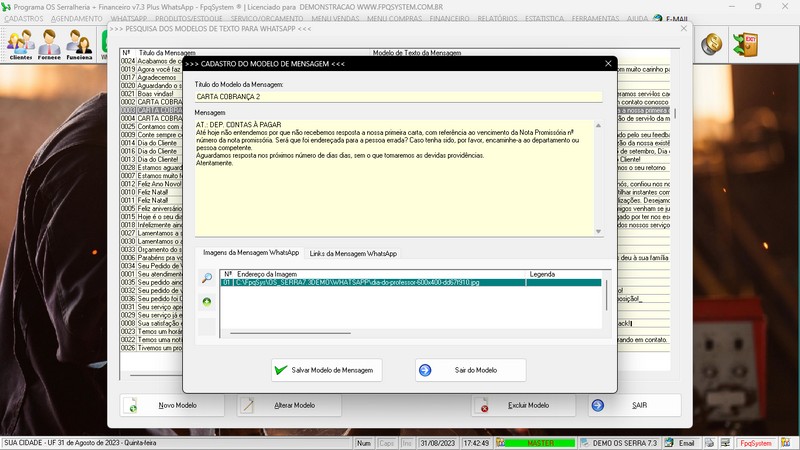Click the Título do Modelo input field
Image resolution: width=800 pixels, height=450 pixels.
[x=398, y=96]
